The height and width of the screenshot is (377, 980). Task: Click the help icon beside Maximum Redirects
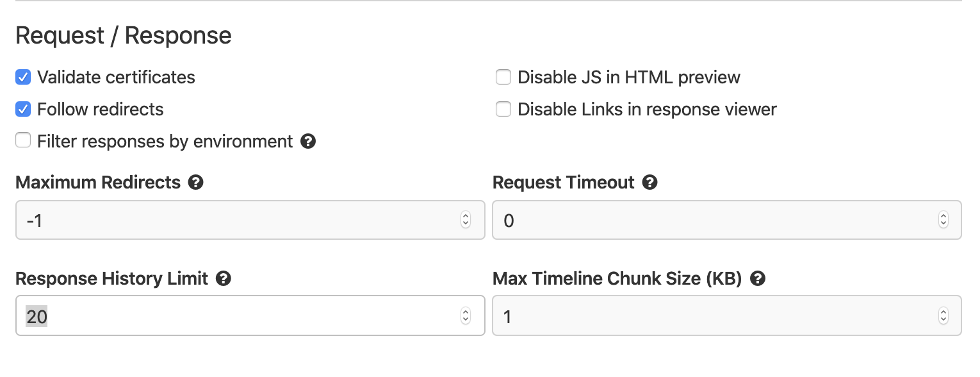tap(196, 182)
